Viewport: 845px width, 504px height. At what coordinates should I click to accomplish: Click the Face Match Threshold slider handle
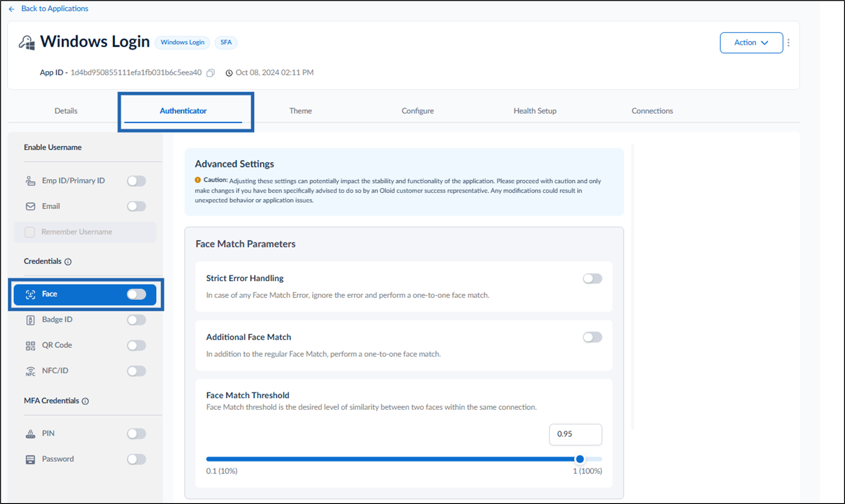coord(580,459)
